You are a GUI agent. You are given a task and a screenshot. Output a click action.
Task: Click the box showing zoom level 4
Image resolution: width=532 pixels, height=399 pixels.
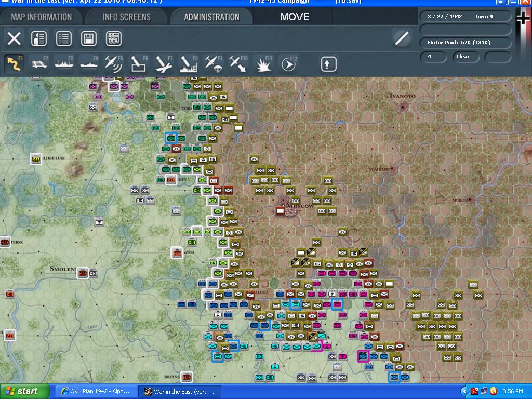tap(433, 57)
